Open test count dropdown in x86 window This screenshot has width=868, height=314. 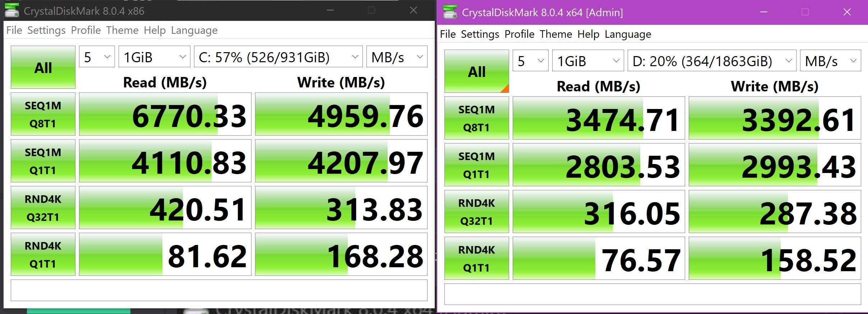pyautogui.click(x=97, y=57)
